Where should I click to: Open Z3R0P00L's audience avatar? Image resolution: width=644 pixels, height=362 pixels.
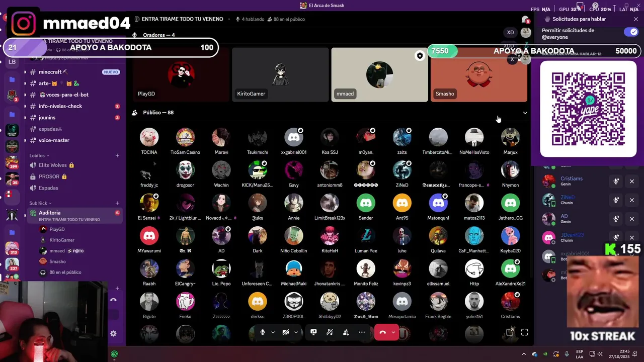tap(294, 302)
